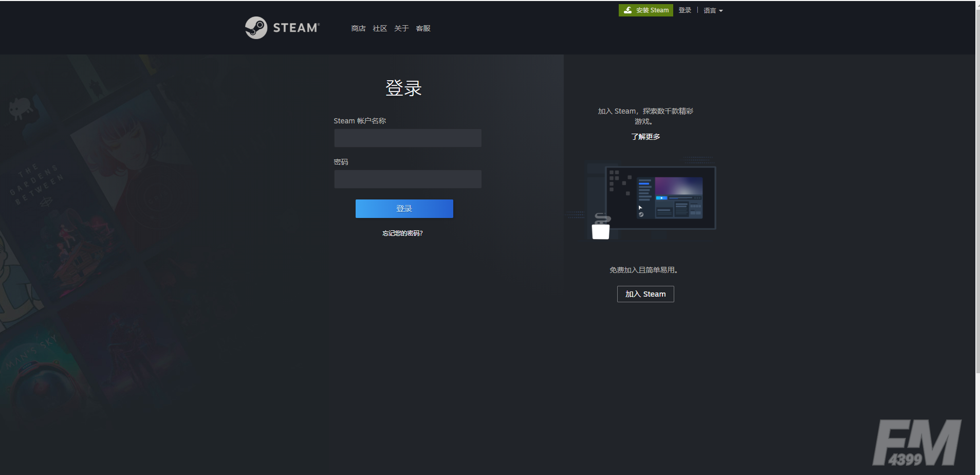980x475 pixels.
Task: Open the 社区 community menu
Action: (380, 28)
